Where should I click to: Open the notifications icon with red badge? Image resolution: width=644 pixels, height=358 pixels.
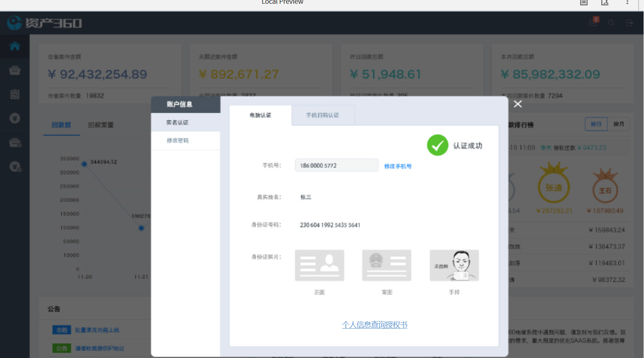pos(594,22)
